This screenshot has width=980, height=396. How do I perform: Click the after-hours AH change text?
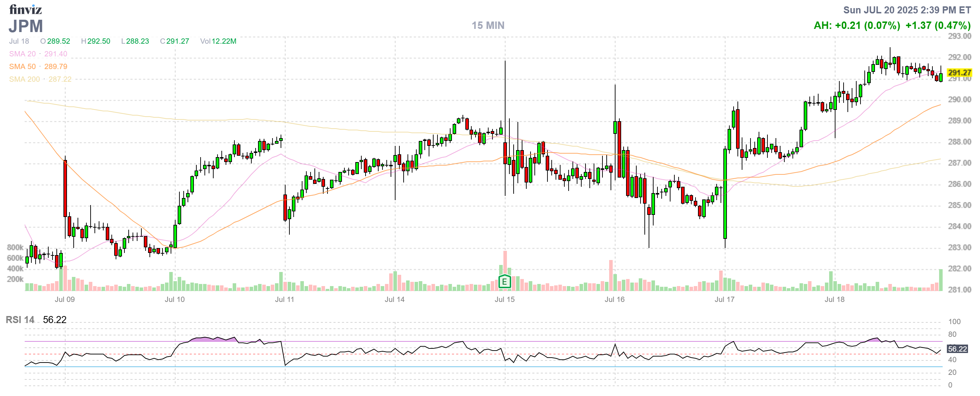[857, 25]
